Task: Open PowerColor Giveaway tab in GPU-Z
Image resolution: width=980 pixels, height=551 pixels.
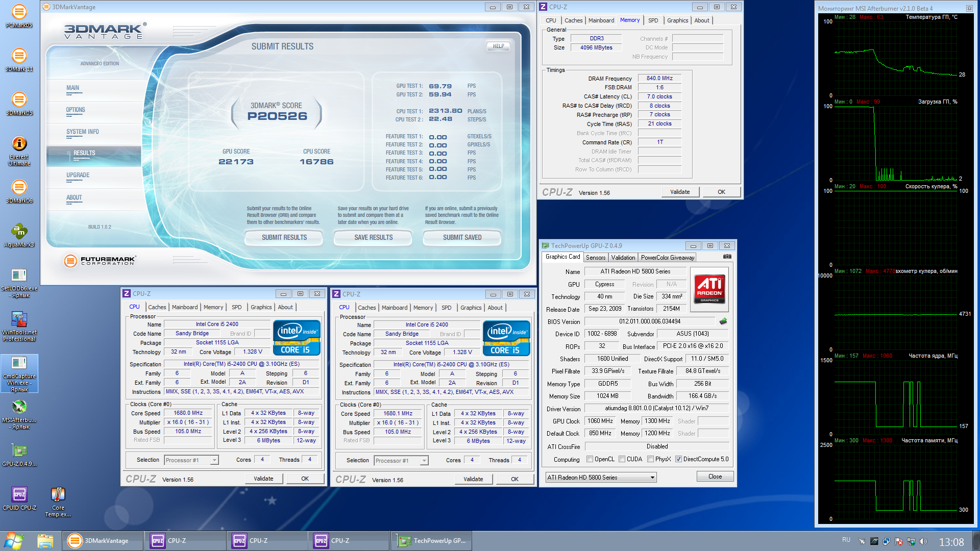Action: (668, 258)
